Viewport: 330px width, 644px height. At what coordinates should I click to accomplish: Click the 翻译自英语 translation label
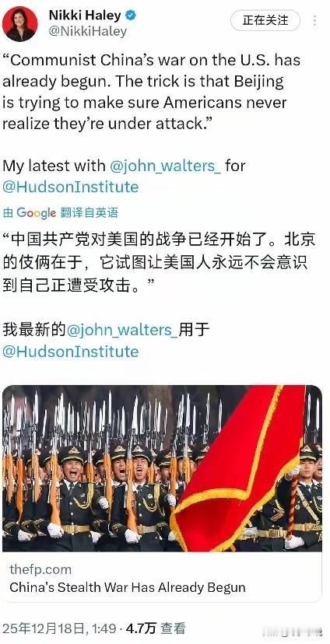(x=90, y=213)
